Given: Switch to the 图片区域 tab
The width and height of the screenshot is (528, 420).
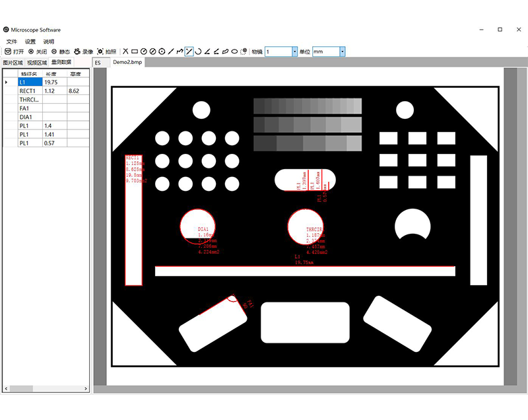Looking at the screenshot, I should [13, 62].
